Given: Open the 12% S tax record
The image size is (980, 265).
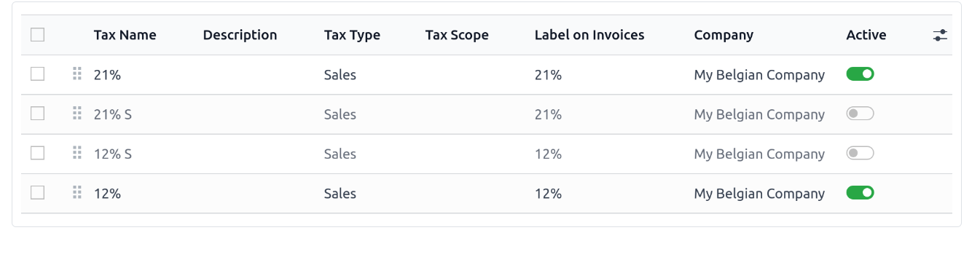Looking at the screenshot, I should (112, 154).
